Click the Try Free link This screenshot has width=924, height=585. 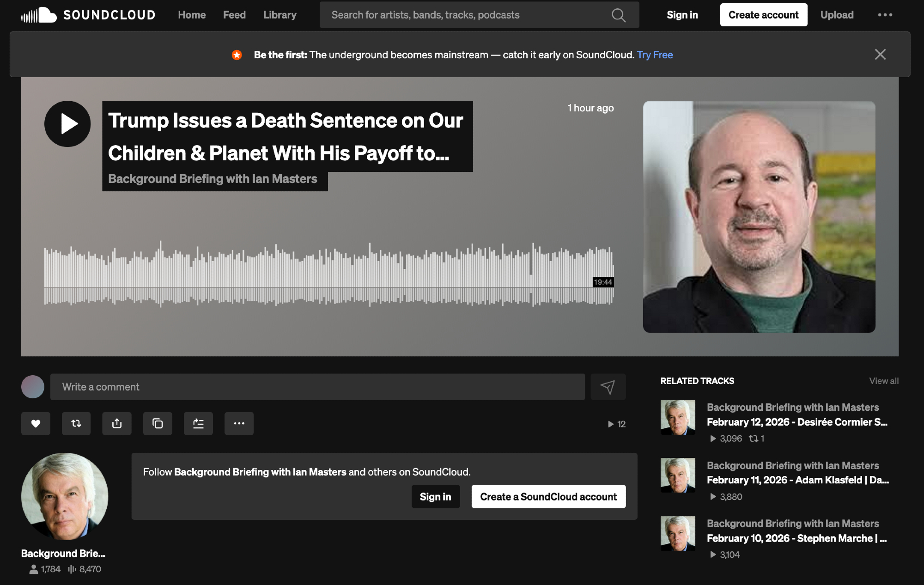click(x=655, y=55)
